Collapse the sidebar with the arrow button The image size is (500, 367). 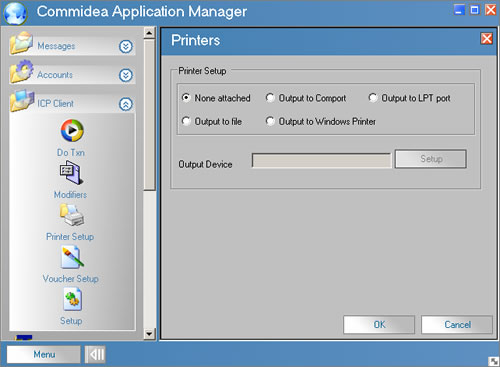[x=95, y=354]
